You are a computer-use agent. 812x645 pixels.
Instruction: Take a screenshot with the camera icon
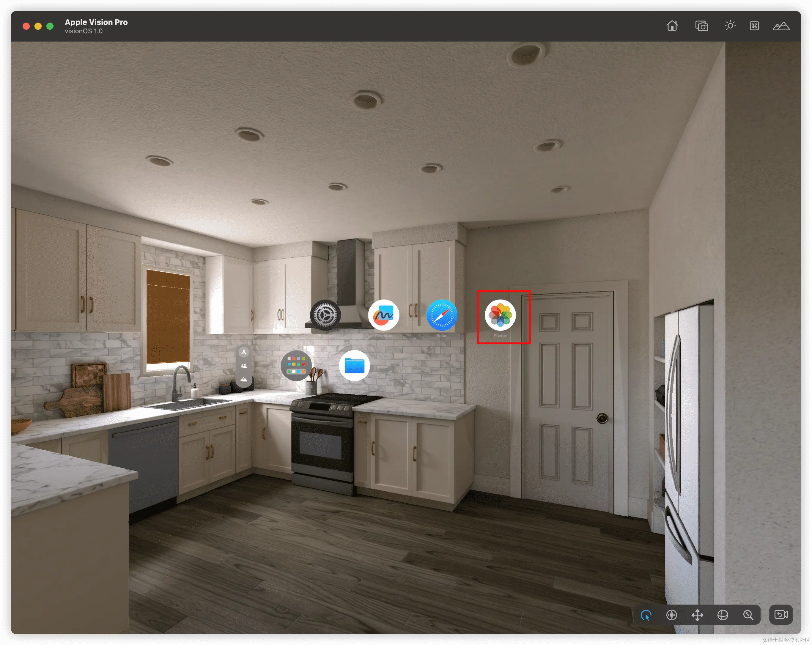click(x=701, y=26)
